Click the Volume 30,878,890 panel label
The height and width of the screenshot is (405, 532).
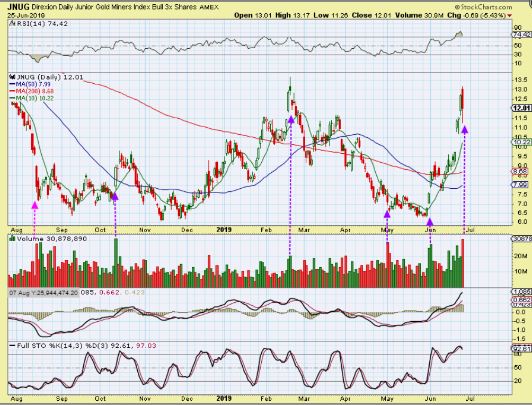pyautogui.click(x=52, y=239)
